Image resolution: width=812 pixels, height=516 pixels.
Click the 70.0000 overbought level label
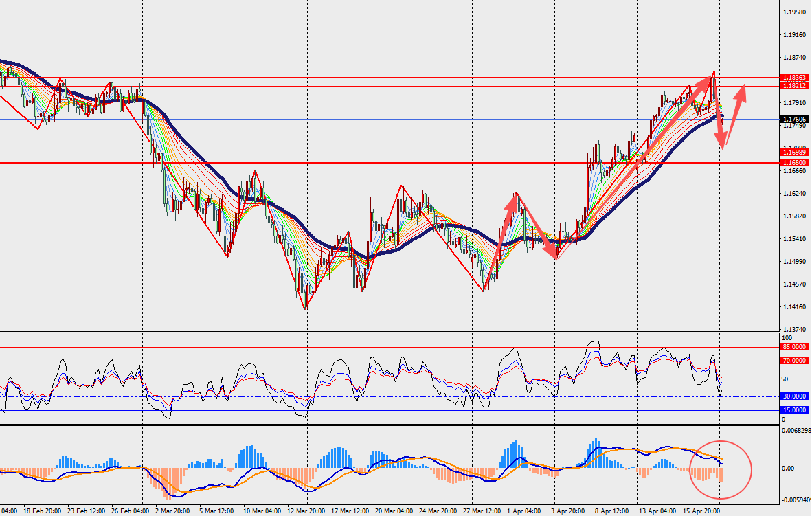(795, 360)
